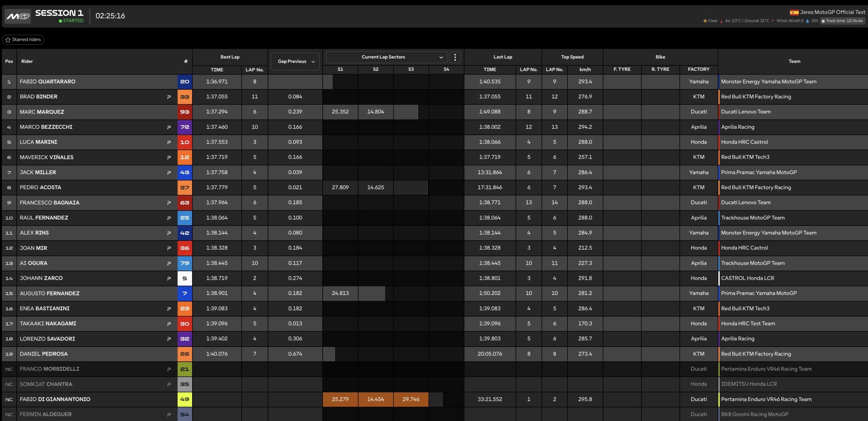868x421 pixels.
Task: Click the R. TYRE sub-column header
Action: pos(660,70)
